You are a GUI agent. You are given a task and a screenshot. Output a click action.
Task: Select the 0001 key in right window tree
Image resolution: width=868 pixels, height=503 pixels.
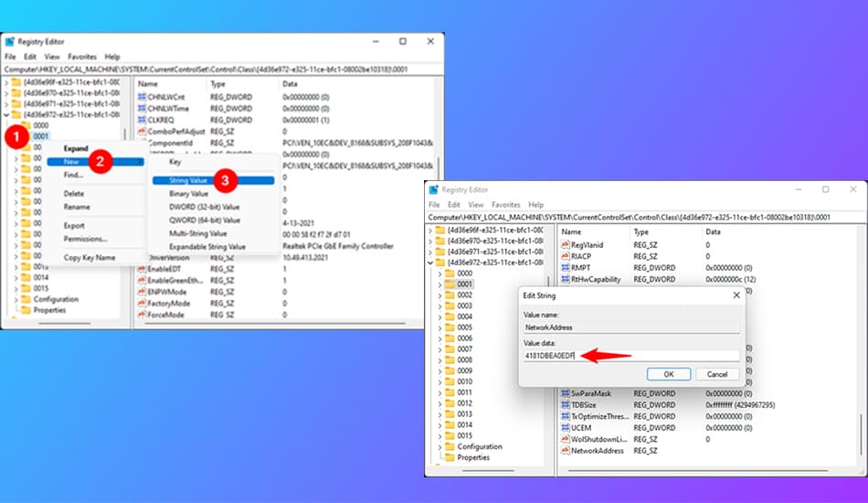tap(464, 284)
